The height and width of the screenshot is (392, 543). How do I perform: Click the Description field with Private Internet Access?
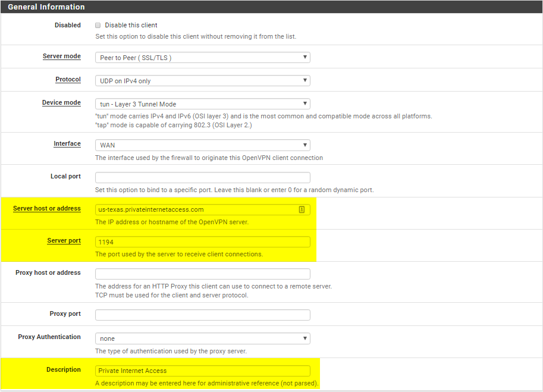(203, 371)
